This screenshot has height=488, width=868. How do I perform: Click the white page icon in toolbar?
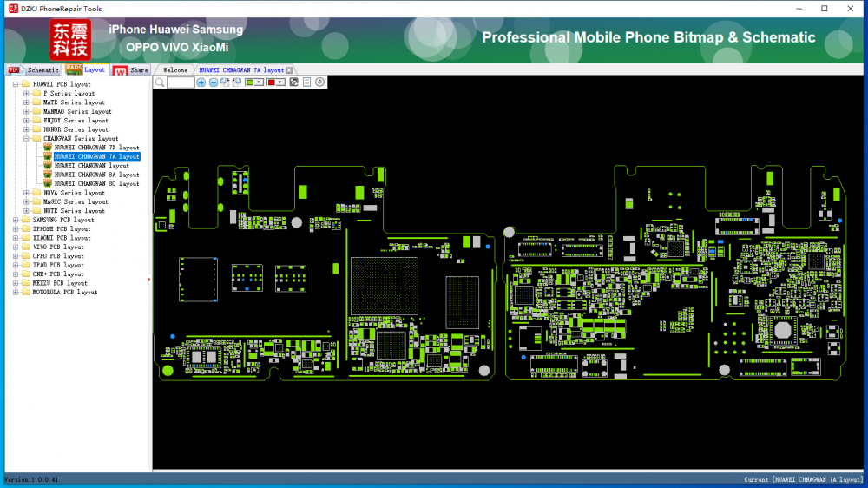click(x=306, y=82)
